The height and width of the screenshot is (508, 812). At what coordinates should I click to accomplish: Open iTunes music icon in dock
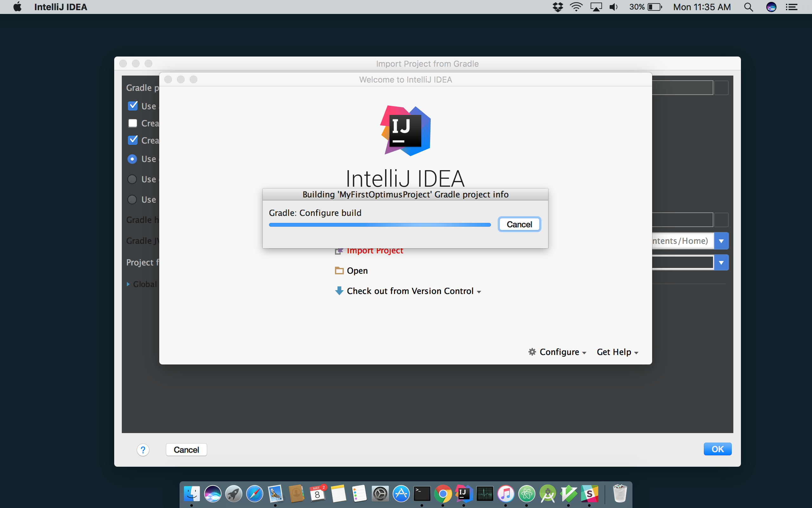(x=505, y=493)
